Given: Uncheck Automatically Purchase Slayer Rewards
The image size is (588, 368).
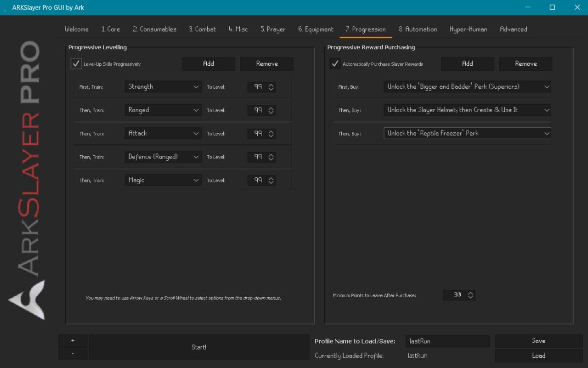Looking at the screenshot, I should [335, 64].
